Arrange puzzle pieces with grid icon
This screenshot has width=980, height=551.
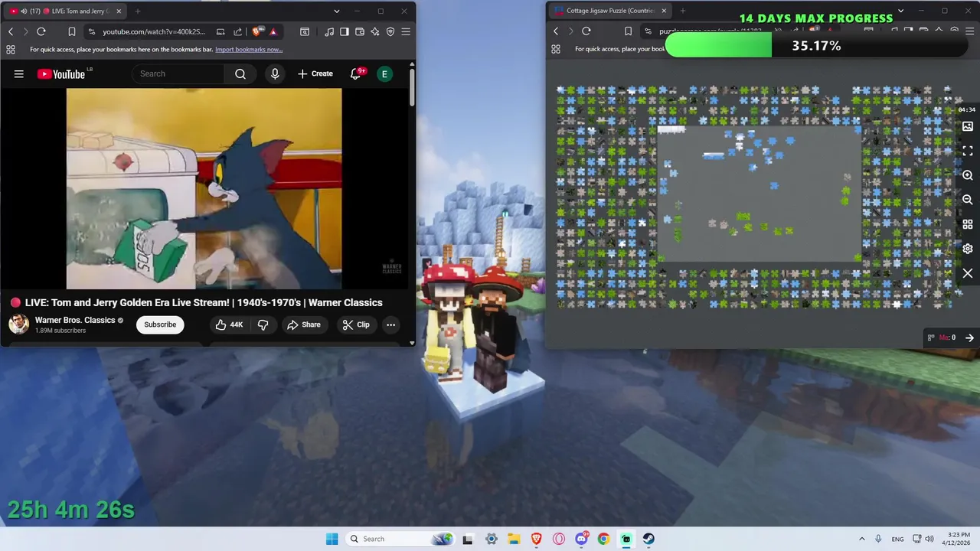pos(968,224)
